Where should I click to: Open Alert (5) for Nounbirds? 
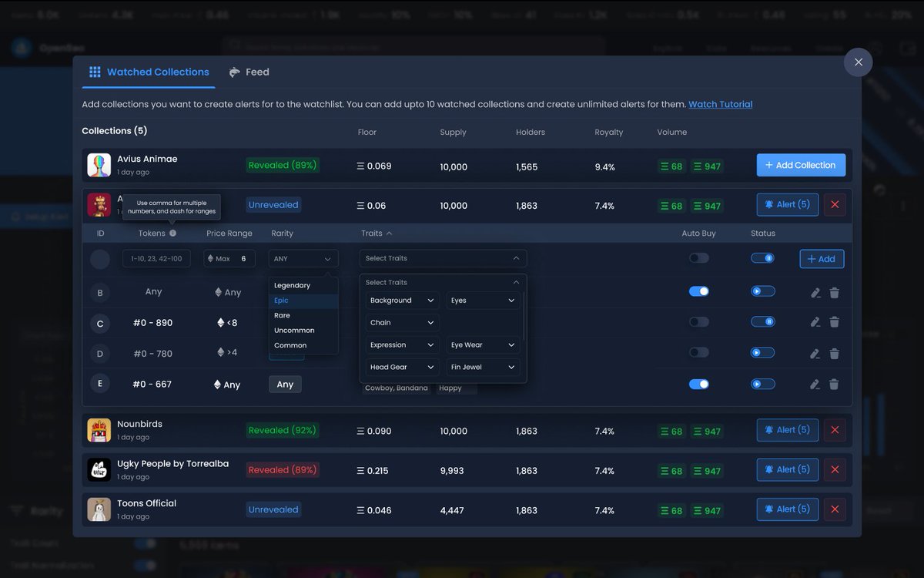[x=788, y=430]
